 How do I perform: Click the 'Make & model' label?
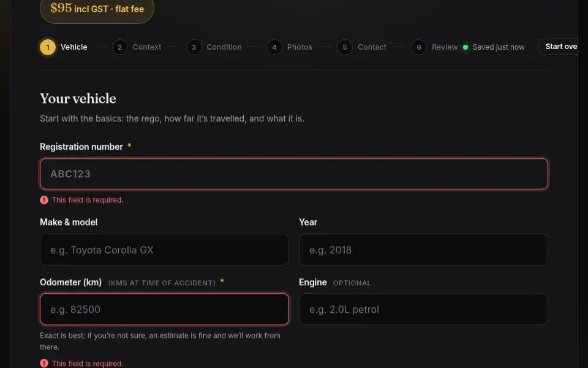click(69, 222)
